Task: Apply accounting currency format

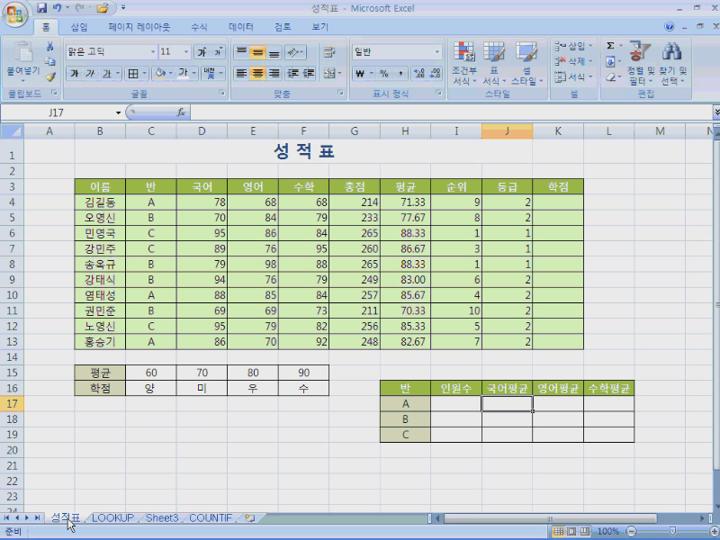Action: pyautogui.click(x=360, y=73)
